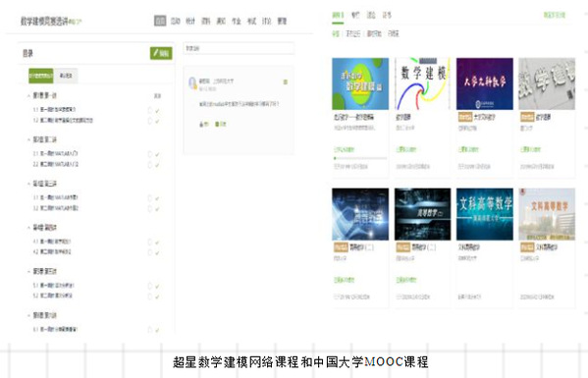Click the green link at MOOC page top right
Viewport: 588px width, 378px height.
555,15
